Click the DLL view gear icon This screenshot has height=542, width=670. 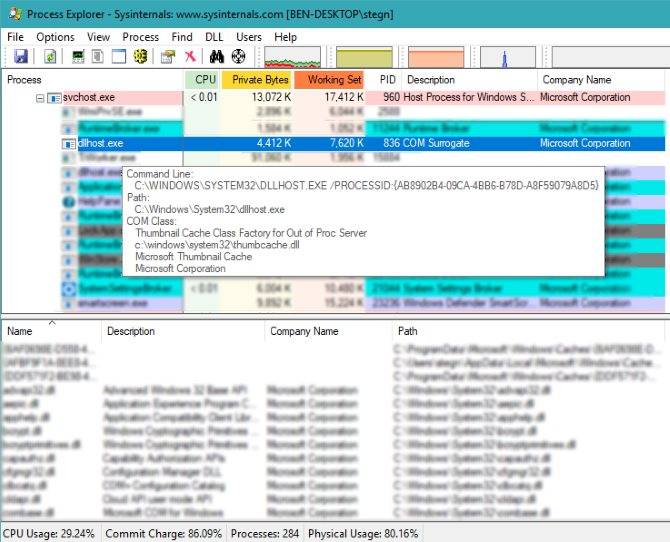point(140,56)
